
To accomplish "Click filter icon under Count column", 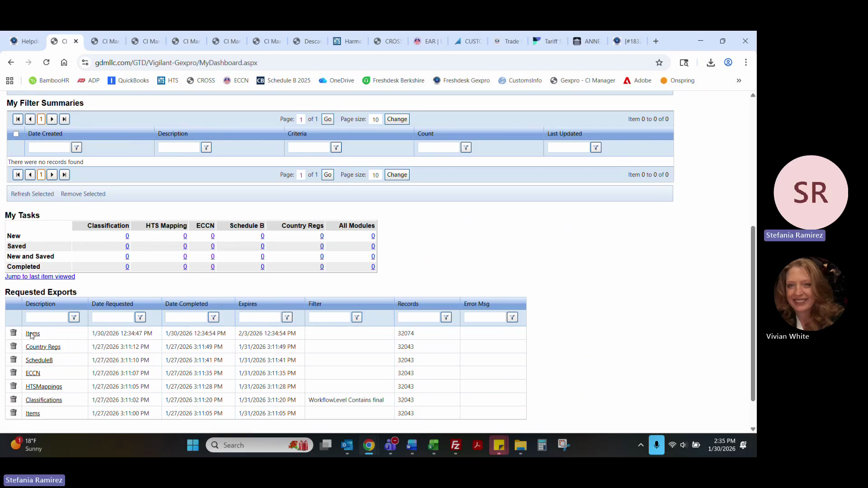I will 466,147.
